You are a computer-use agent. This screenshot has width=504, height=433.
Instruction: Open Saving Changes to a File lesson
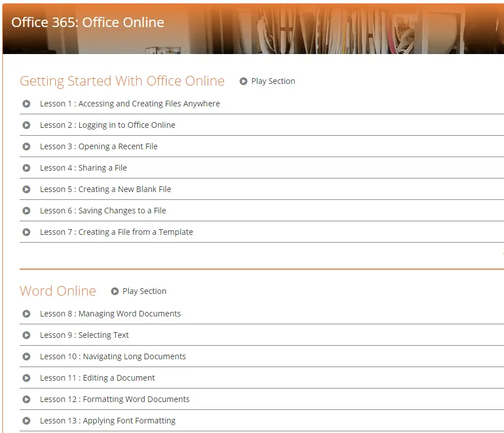click(x=103, y=211)
